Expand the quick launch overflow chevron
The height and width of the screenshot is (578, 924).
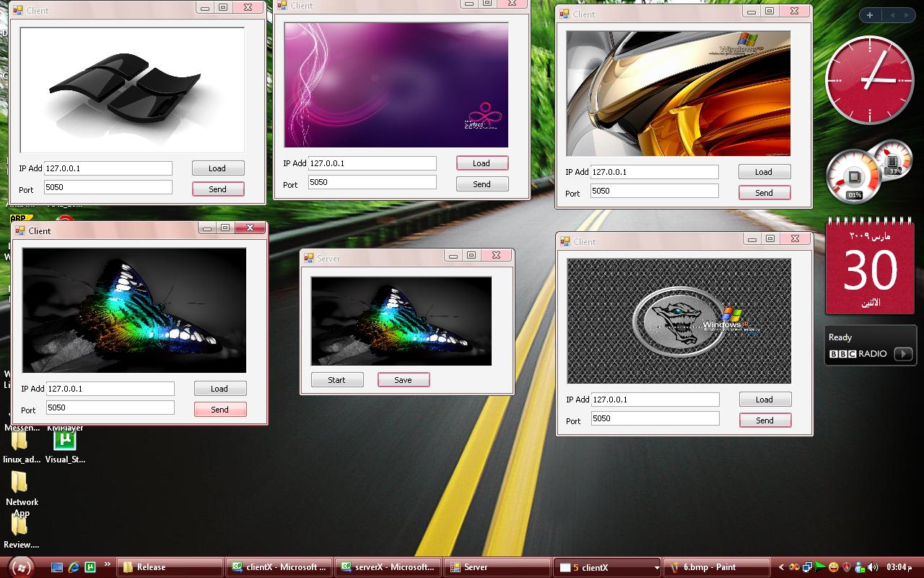[108, 564]
